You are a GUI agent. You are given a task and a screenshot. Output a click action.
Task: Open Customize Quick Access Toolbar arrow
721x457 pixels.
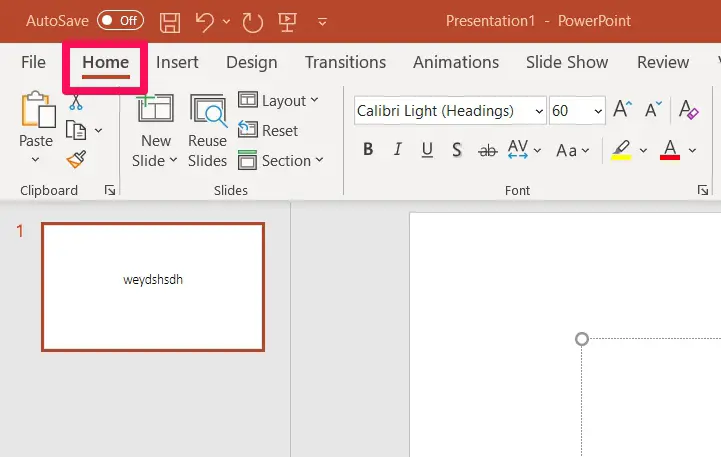[322, 22]
